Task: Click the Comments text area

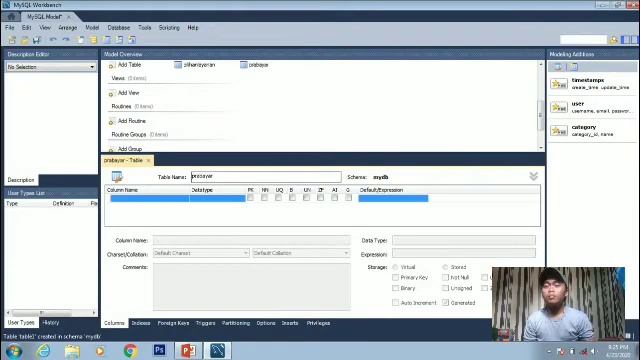Action: tap(251, 287)
